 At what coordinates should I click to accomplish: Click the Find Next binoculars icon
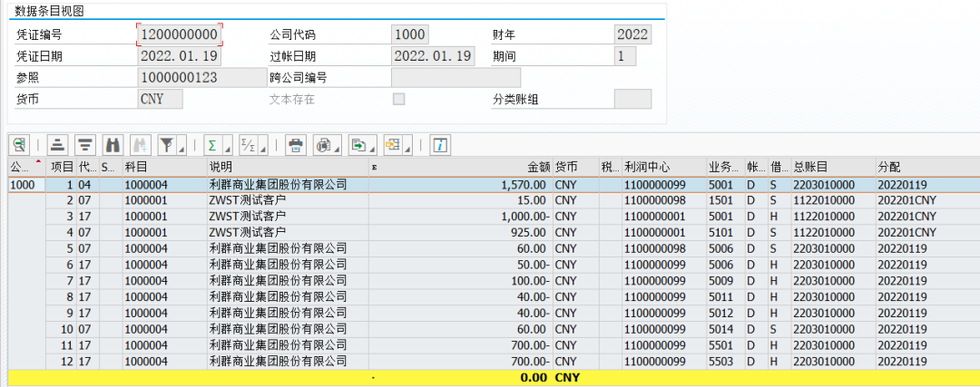[x=140, y=145]
